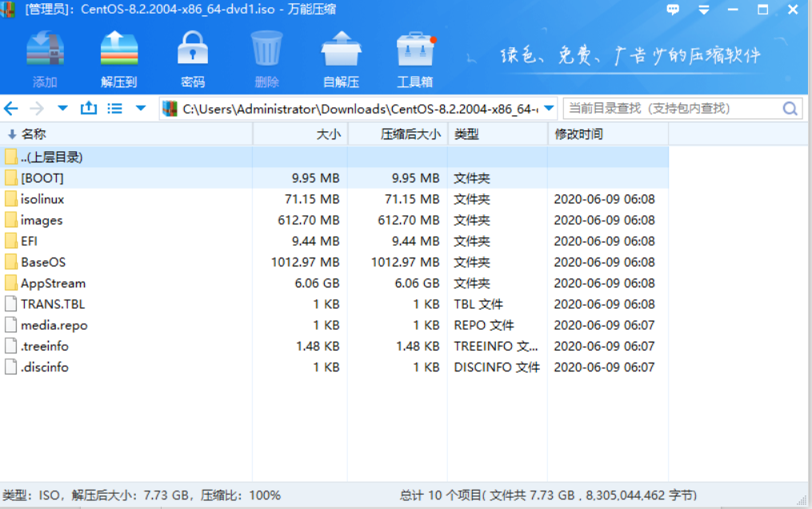Click the window resize grip corner
Image resolution: width=812 pixels, height=509 pixels.
(x=802, y=501)
